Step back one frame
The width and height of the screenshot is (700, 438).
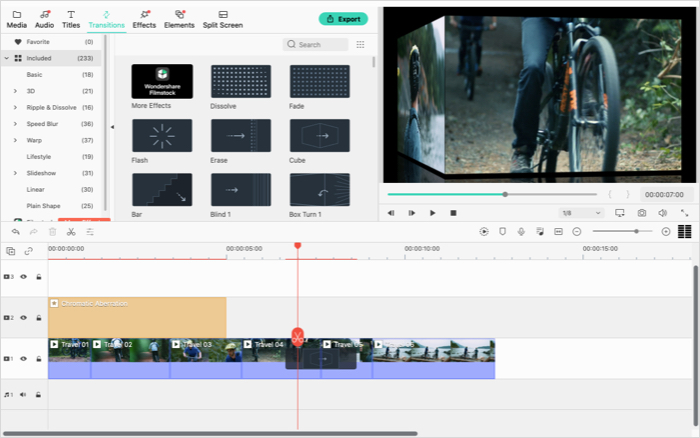click(391, 213)
